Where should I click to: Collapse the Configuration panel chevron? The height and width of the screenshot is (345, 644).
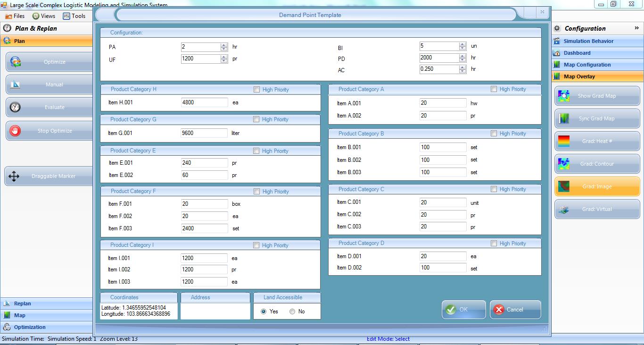click(x=636, y=28)
